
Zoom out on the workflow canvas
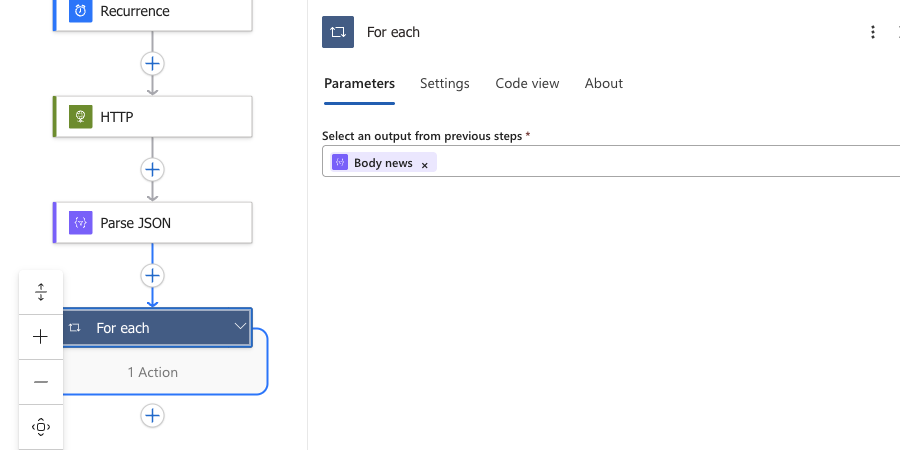click(41, 382)
